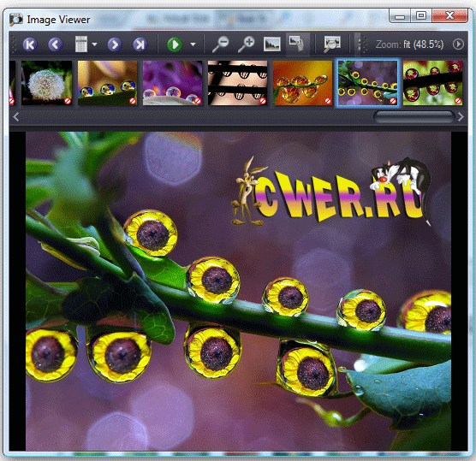Viewport: 476px width, 461px height.
Task: Open the image list button
Action: coord(81,44)
